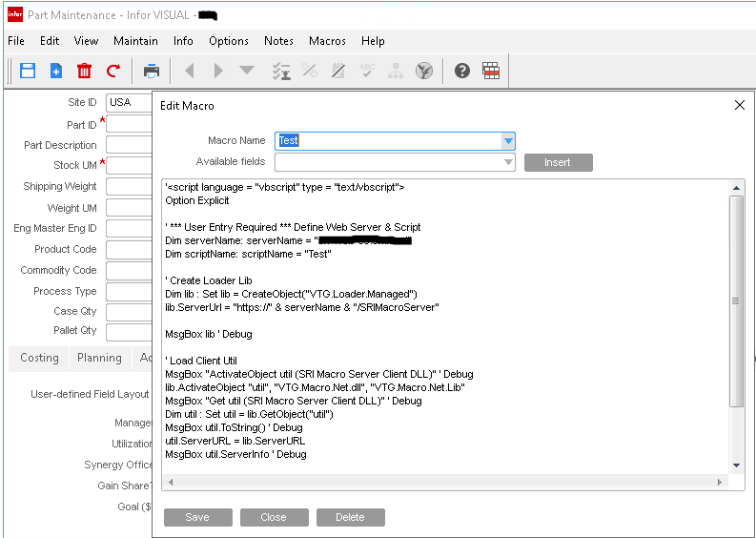Click the red trash Delete icon
The height and width of the screenshot is (538, 756).
pyautogui.click(x=85, y=71)
